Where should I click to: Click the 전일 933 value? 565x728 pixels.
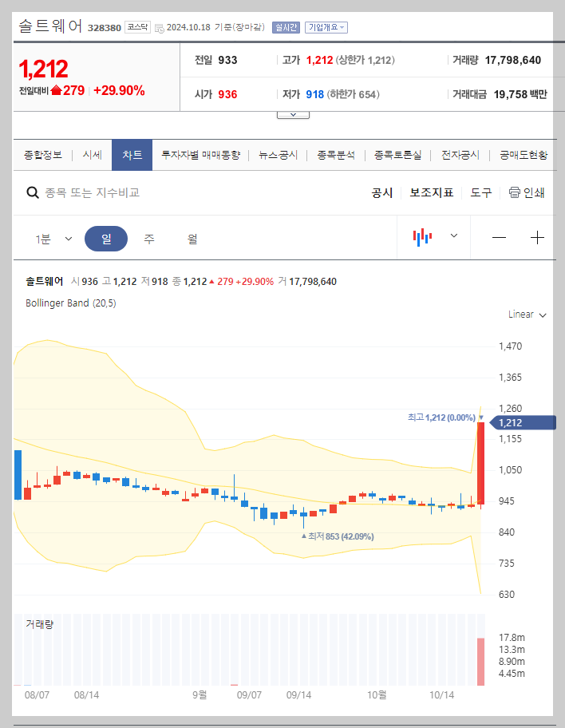227,61
